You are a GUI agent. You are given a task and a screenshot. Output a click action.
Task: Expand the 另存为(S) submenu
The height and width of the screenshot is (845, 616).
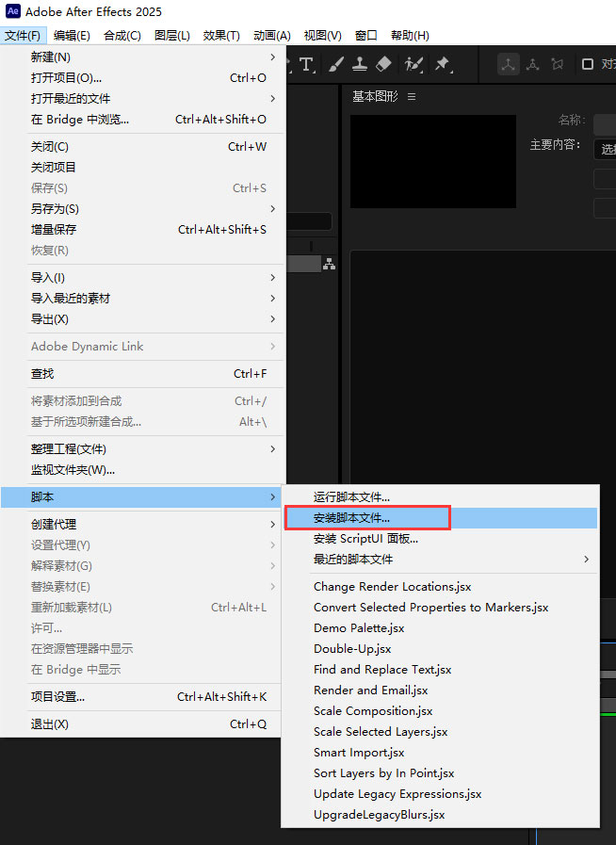pos(143,208)
